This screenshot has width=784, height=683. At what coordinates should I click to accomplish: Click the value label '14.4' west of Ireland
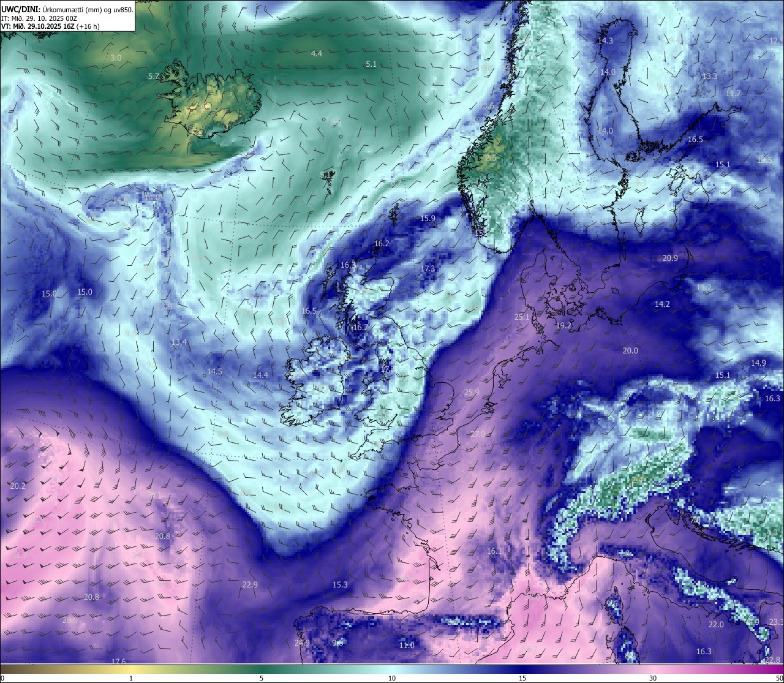coord(260,375)
